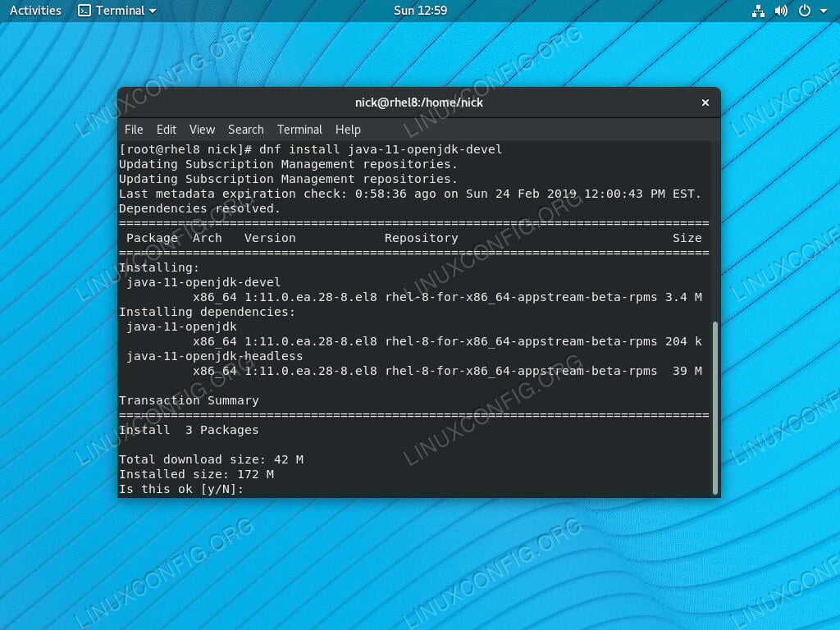Click the terminal title nick@rhel8:/home/nick
The height and width of the screenshot is (630, 840).
click(419, 103)
